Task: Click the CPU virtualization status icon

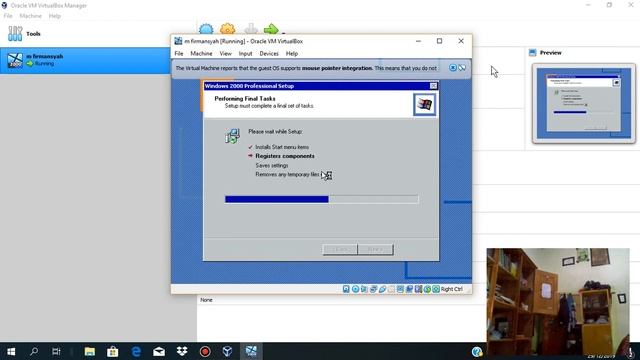Action: point(418,289)
